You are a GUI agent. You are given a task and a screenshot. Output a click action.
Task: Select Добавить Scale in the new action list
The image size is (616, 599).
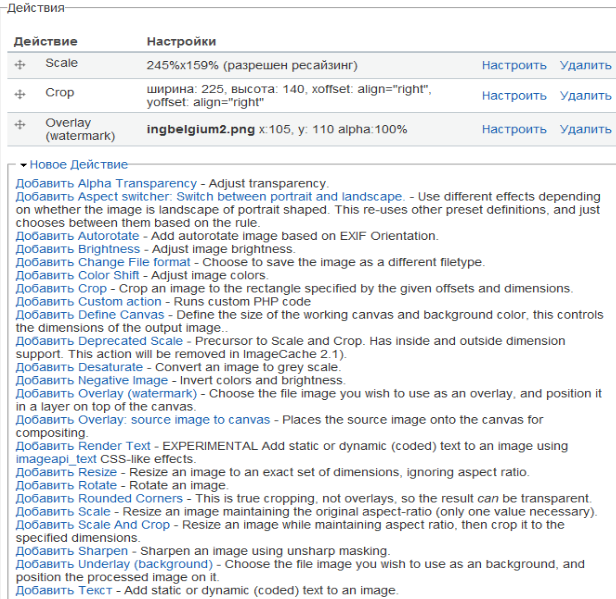click(x=63, y=512)
